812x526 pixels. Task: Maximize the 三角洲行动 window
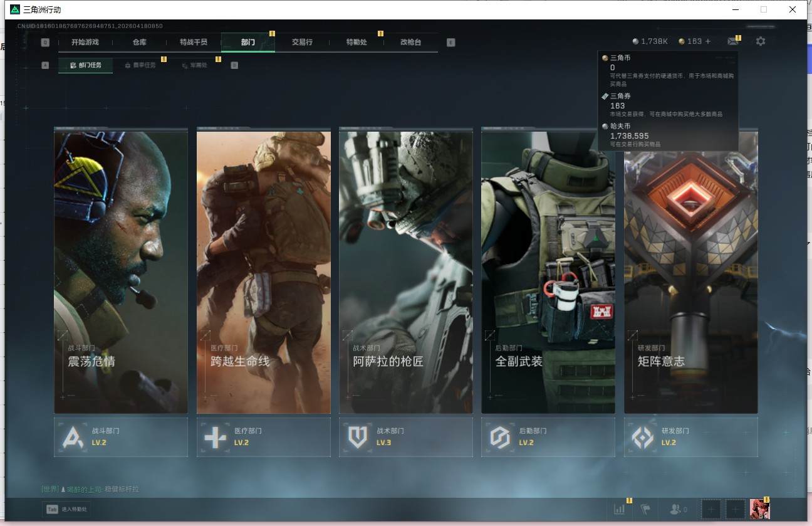(x=764, y=9)
